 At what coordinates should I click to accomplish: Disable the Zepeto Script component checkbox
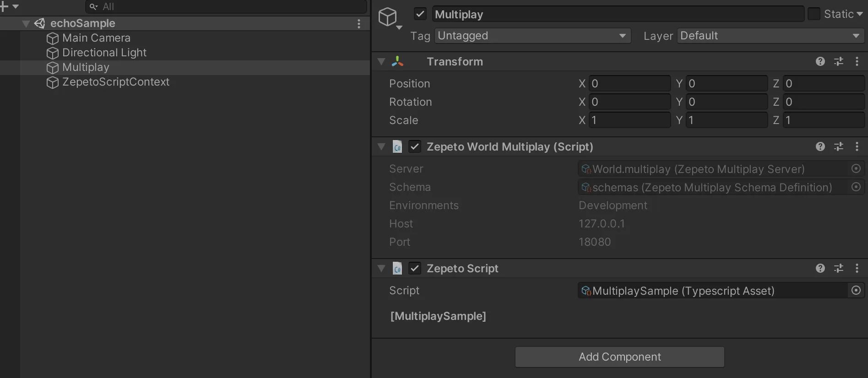415,269
